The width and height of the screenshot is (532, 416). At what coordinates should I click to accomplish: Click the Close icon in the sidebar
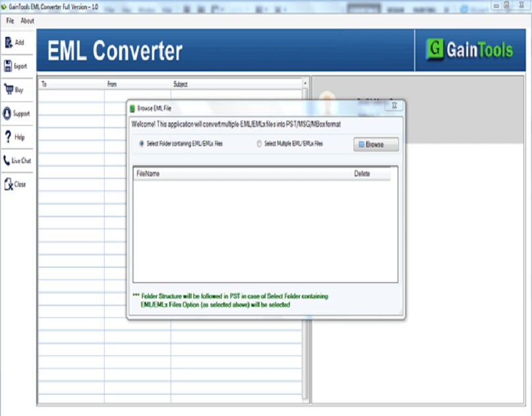(x=9, y=183)
